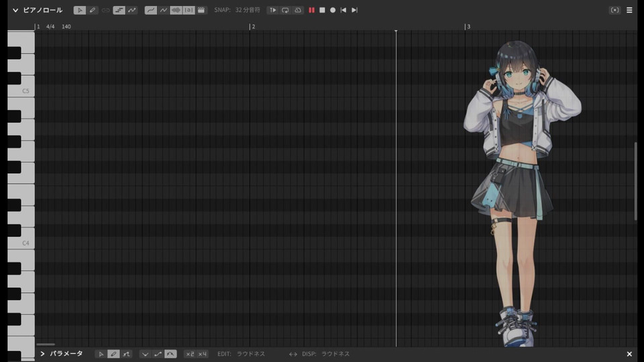Expand the パラメータ panel chevron
The height and width of the screenshot is (362, 644).
42,354
